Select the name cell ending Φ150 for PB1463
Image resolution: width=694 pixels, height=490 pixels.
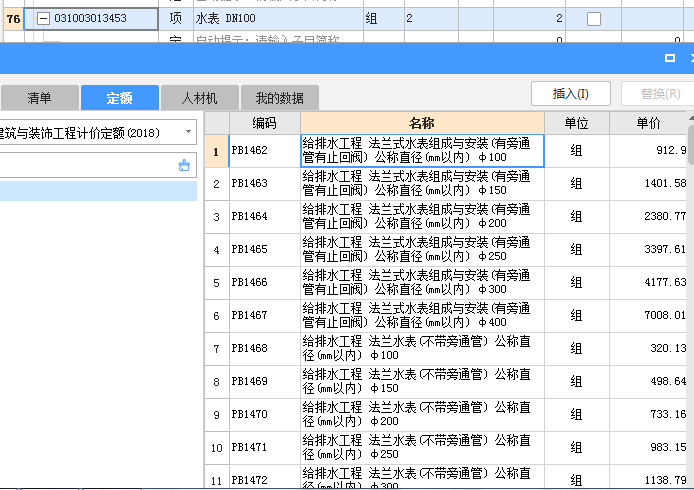[x=422, y=184]
